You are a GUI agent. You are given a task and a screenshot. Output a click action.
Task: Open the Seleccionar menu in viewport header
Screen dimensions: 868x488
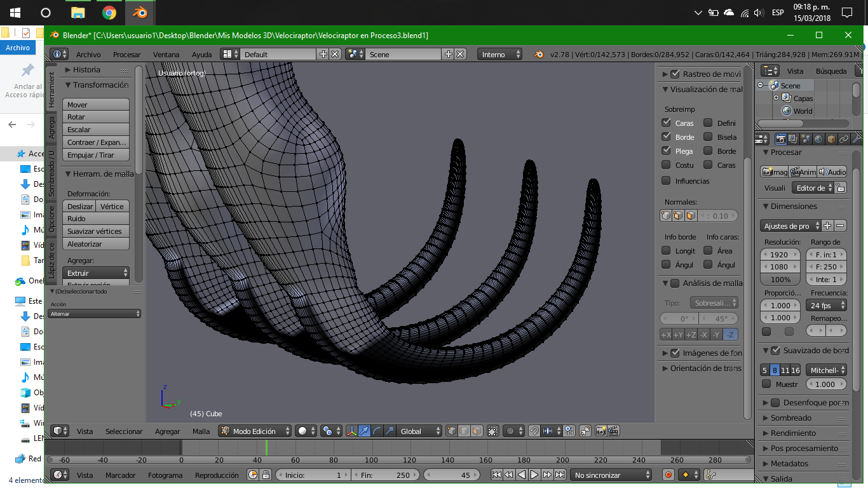click(x=124, y=431)
